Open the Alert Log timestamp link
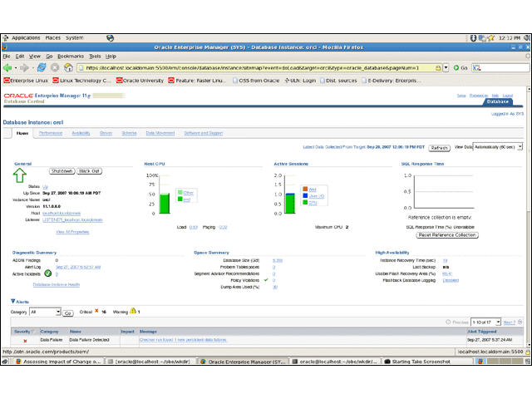The height and width of the screenshot is (399, 532). tap(78, 267)
